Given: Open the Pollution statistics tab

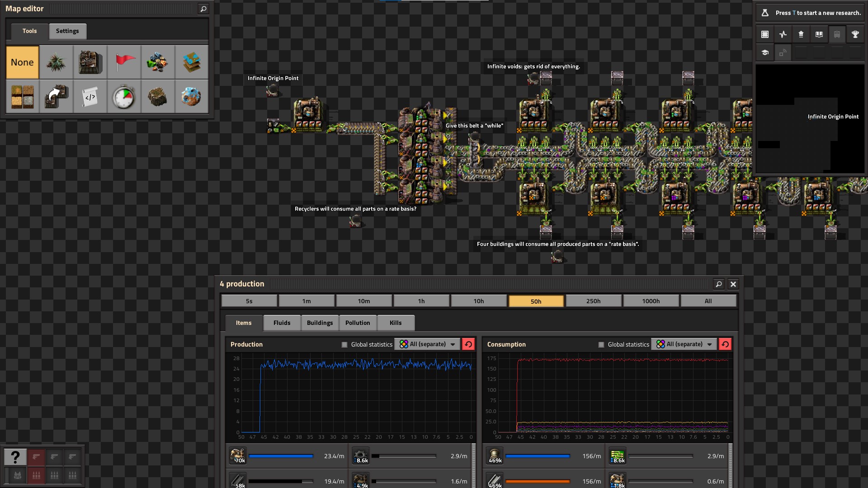Looking at the screenshot, I should 358,323.
